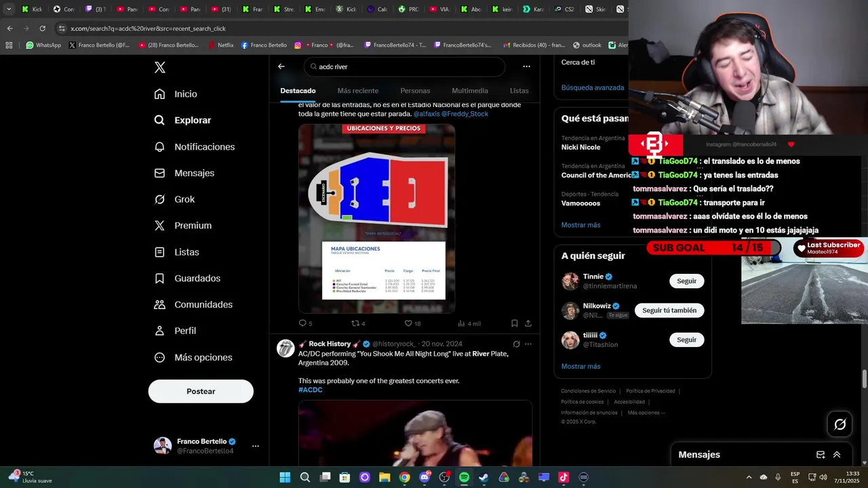Click the #ACDC hashtag link
The image size is (868, 488).
click(310, 390)
